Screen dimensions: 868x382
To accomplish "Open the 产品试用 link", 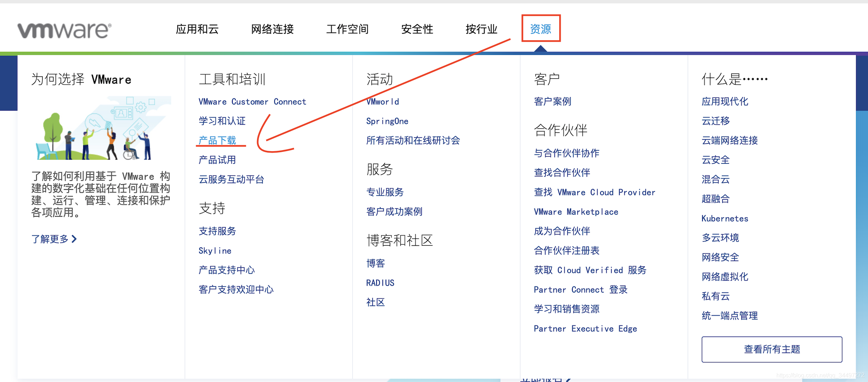I will click(218, 160).
